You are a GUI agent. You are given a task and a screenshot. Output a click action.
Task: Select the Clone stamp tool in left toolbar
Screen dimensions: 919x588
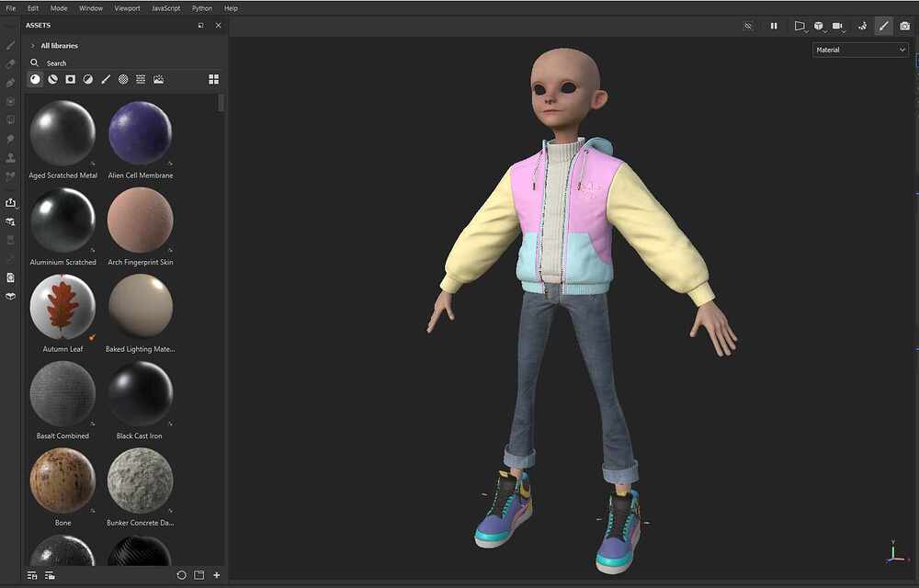(x=10, y=157)
